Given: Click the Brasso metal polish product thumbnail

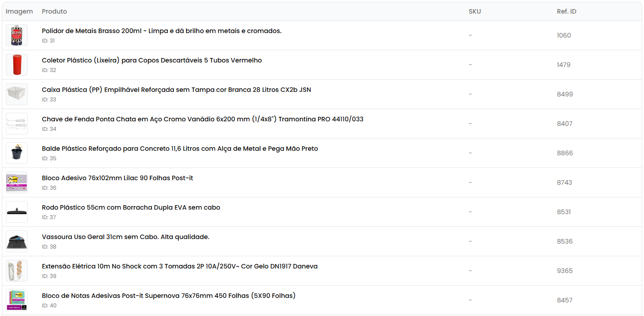Looking at the screenshot, I should (x=17, y=35).
